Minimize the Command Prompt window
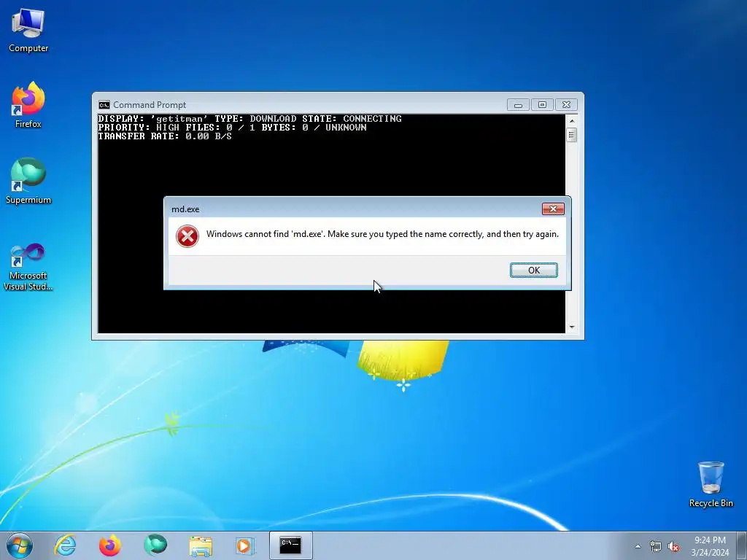This screenshot has height=560, width=747. point(518,105)
